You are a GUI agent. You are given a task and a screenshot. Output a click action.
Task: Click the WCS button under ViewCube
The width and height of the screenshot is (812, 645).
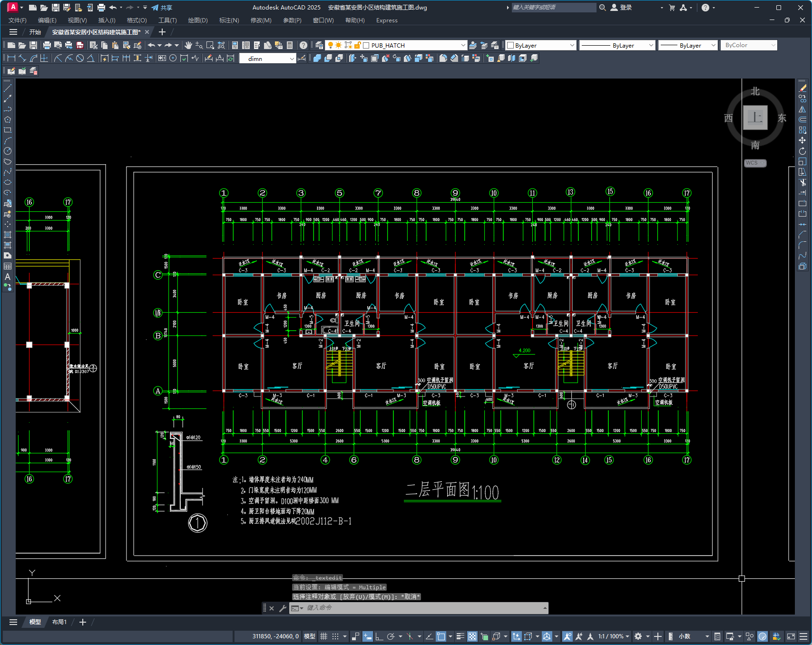pyautogui.click(x=755, y=163)
